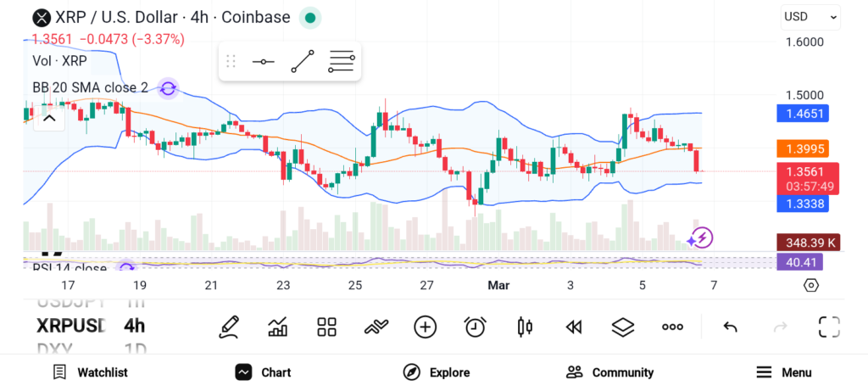Undo the last chart action
The height and width of the screenshot is (391, 868).
[730, 327]
